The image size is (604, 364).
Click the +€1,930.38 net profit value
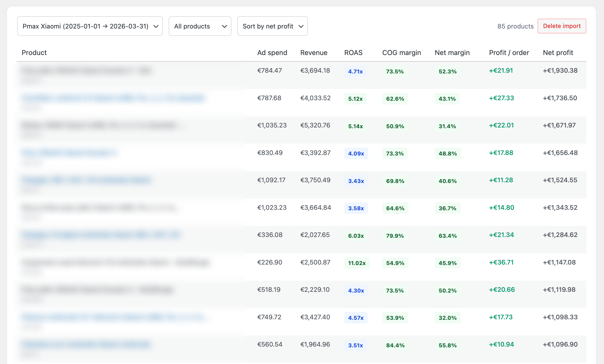click(x=560, y=70)
